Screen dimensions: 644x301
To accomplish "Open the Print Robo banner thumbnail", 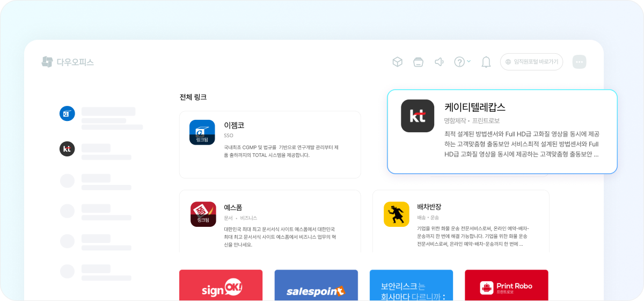I will point(507,285).
